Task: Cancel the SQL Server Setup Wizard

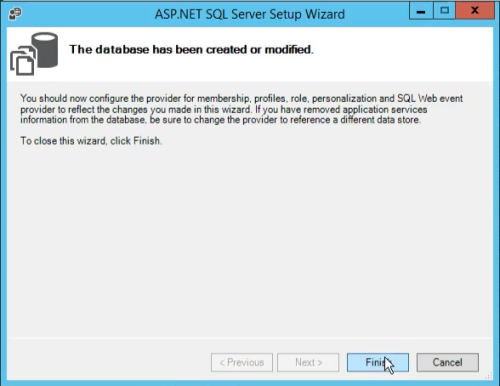Action: pyautogui.click(x=447, y=362)
